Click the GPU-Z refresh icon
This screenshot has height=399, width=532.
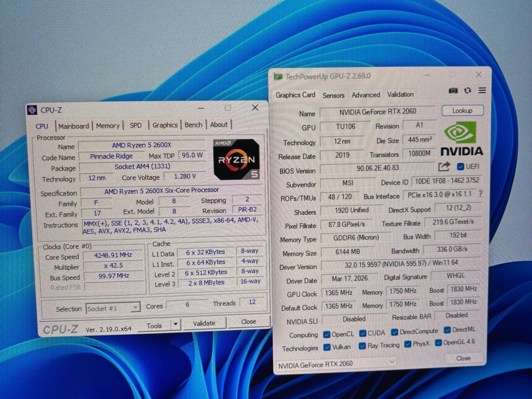tap(468, 90)
